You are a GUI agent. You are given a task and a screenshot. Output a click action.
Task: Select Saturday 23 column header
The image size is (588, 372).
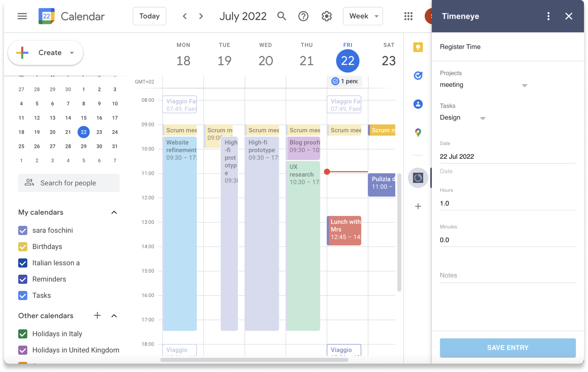point(389,55)
